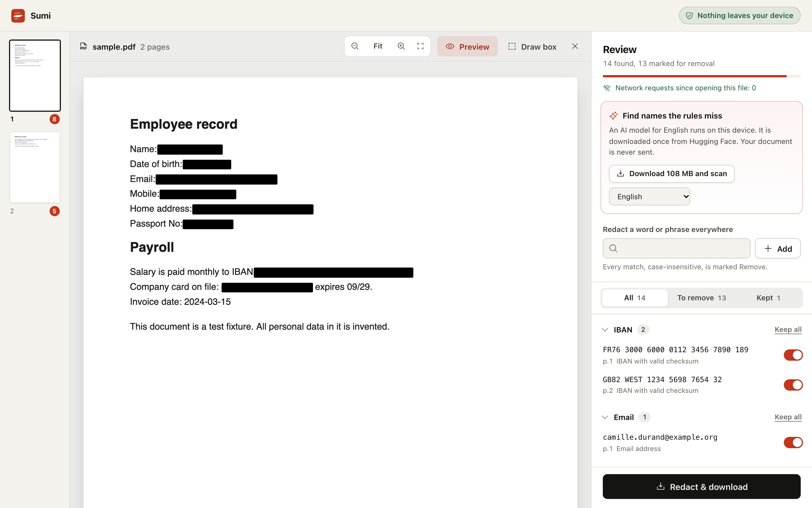
Task: Click Keep all for IBAN group
Action: pos(788,330)
